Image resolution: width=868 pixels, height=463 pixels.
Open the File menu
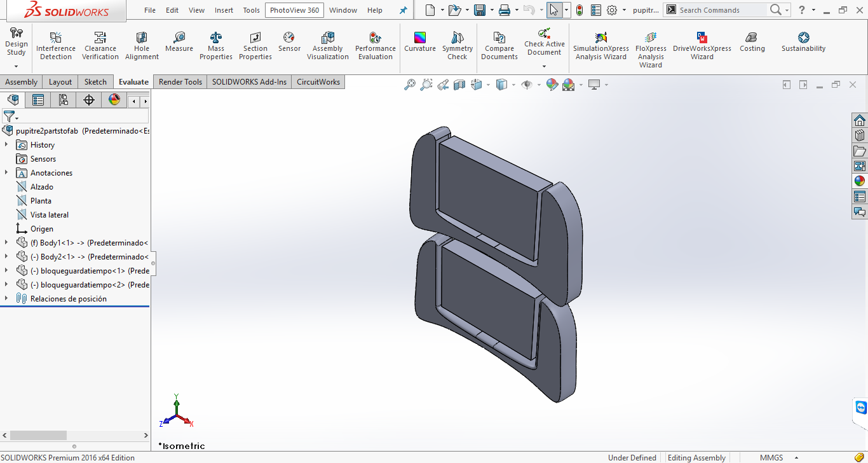150,10
